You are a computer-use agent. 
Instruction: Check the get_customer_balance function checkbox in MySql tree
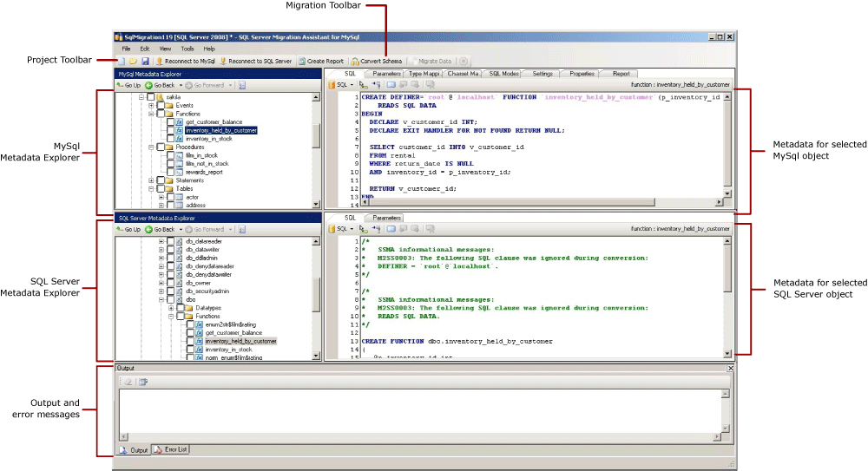coord(170,122)
